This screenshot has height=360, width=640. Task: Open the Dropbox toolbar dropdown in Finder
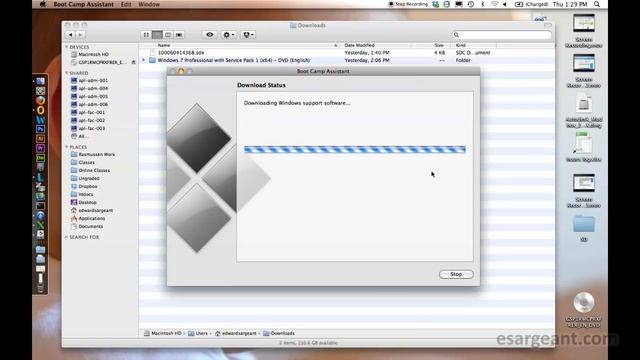pos(248,35)
